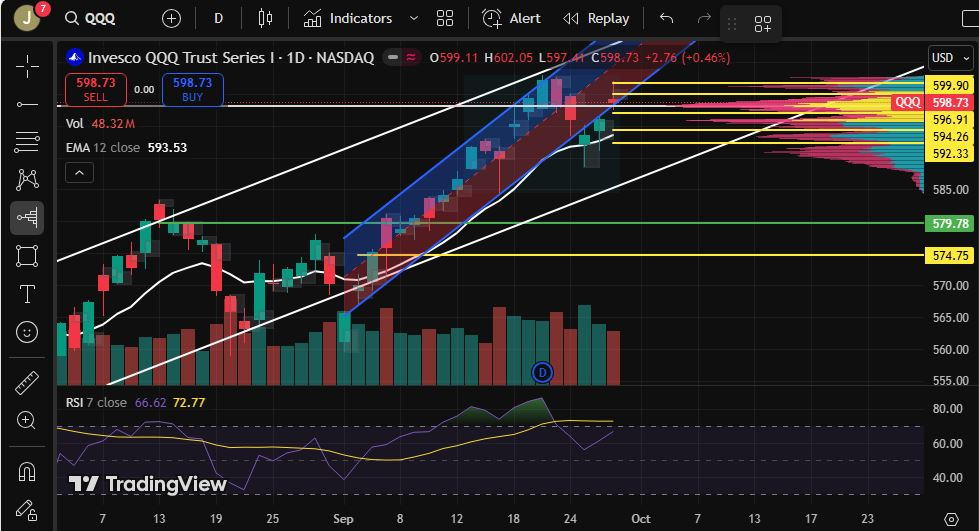Open QQQ symbol search
This screenshot has height=531, width=979.
pyautogui.click(x=91, y=18)
